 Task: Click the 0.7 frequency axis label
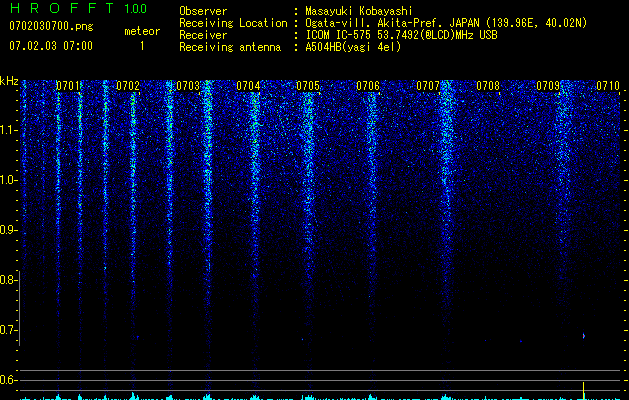point(9,330)
